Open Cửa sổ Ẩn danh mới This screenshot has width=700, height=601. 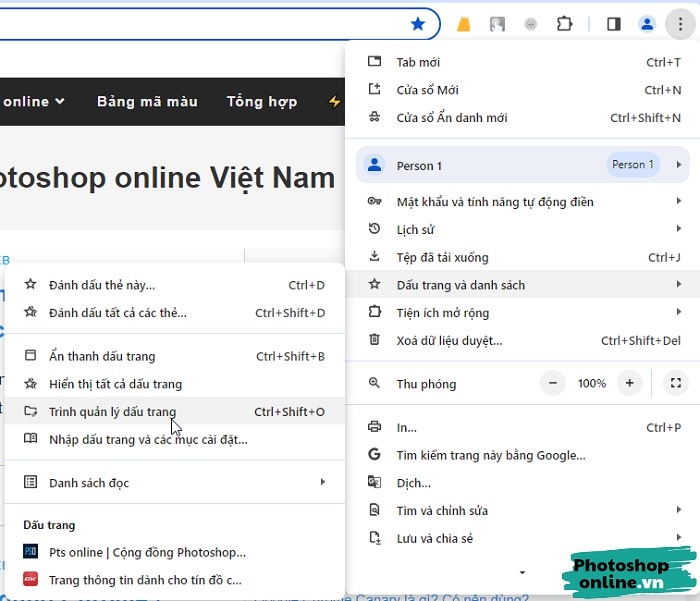(x=522, y=117)
